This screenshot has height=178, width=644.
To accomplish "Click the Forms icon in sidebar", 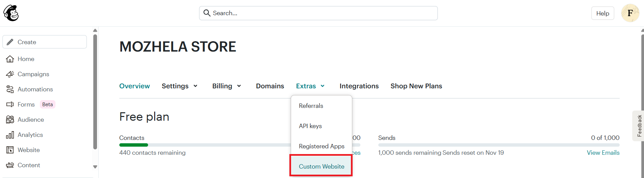I will pyautogui.click(x=10, y=105).
